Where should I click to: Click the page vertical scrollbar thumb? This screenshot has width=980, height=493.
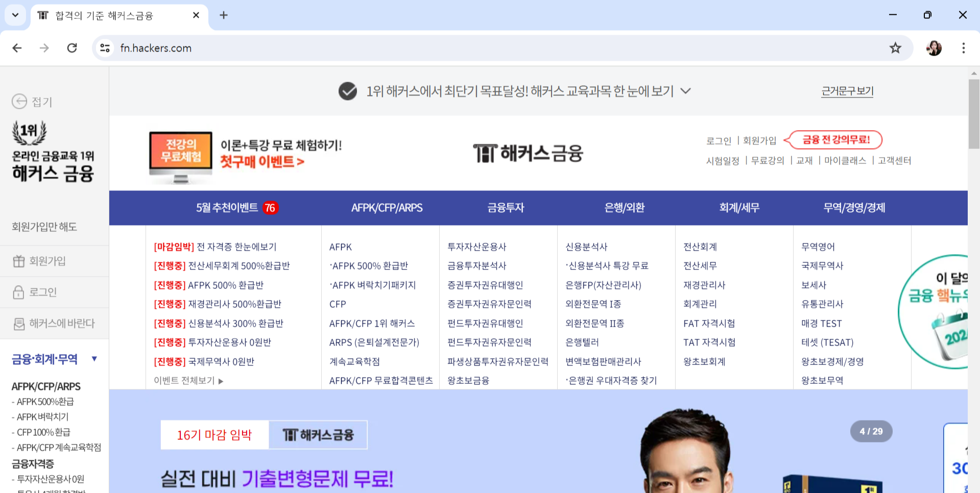pyautogui.click(x=974, y=114)
